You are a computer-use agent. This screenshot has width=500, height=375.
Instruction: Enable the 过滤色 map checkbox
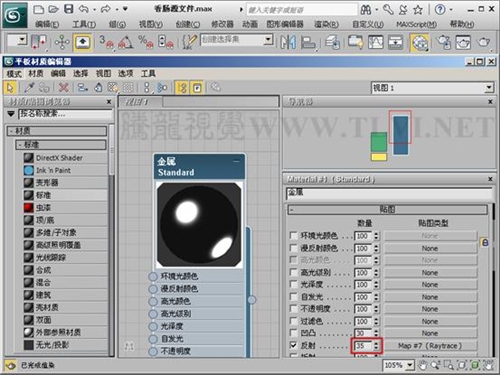[293, 321]
